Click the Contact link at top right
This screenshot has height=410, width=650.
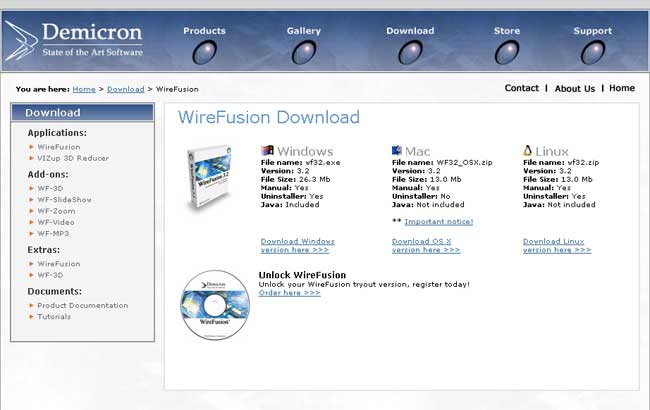[x=521, y=88]
